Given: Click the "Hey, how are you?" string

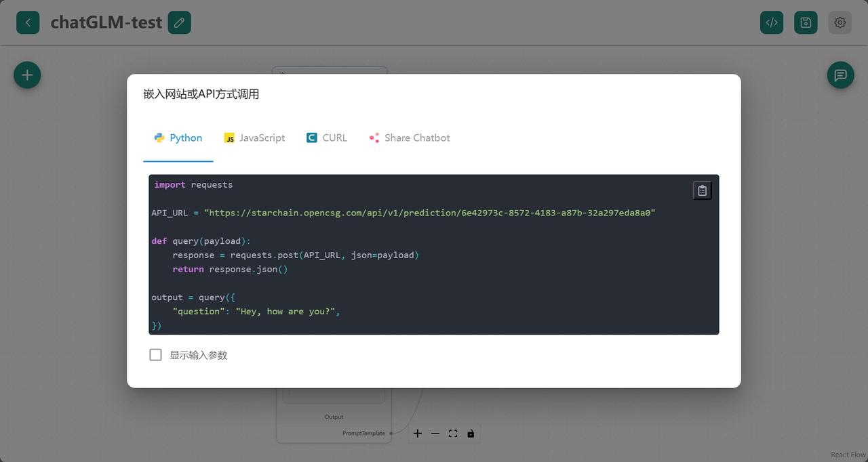Looking at the screenshot, I should click(285, 312).
